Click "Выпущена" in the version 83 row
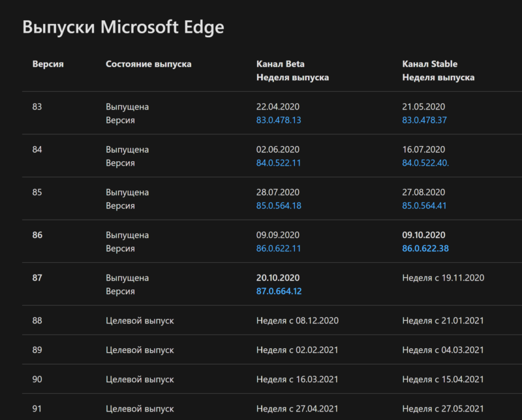Viewport: 522px width, 420px height. (x=127, y=107)
